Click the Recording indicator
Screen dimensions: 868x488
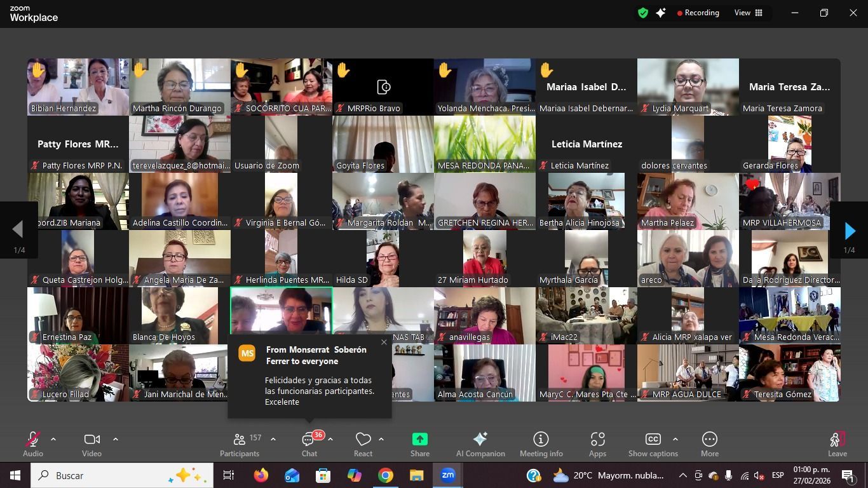click(698, 13)
